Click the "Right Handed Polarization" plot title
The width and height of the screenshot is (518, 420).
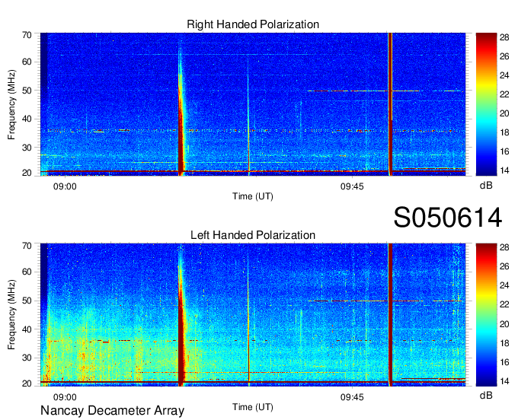tap(253, 24)
